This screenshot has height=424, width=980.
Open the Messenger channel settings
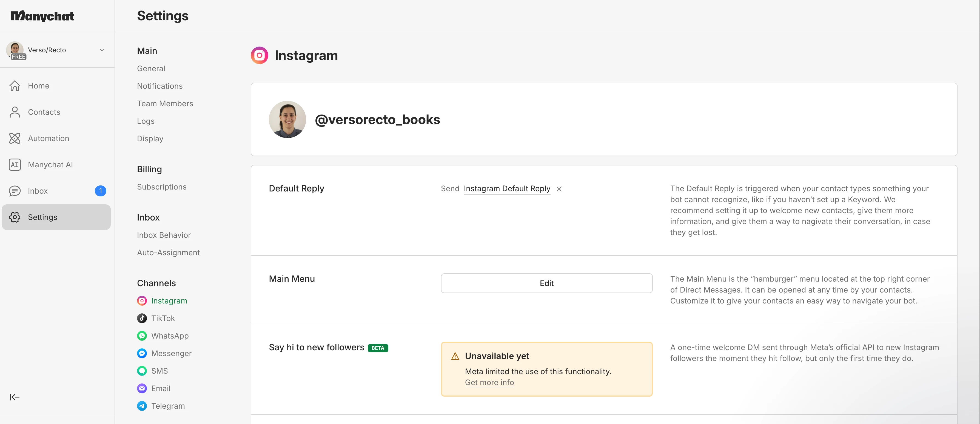pos(171,353)
